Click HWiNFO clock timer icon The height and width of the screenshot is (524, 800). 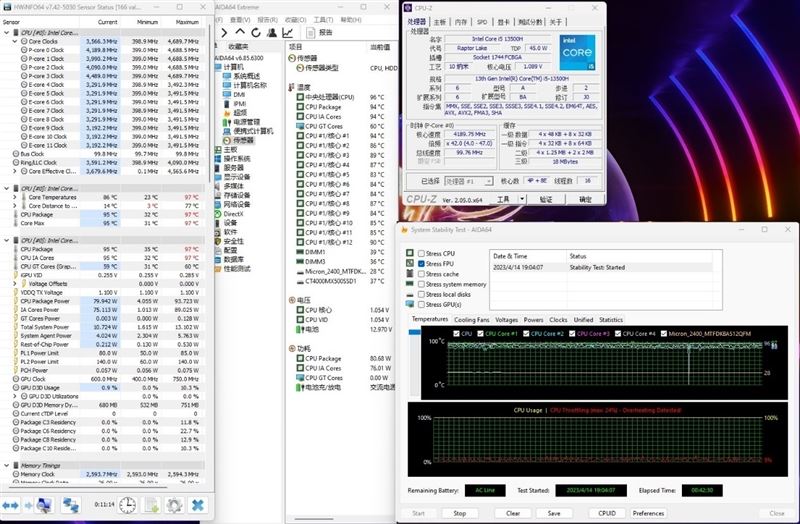point(128,505)
